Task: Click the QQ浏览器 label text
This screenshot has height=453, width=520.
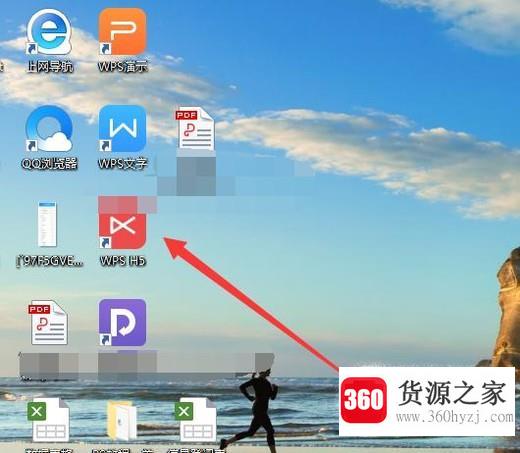Action: pyautogui.click(x=49, y=164)
